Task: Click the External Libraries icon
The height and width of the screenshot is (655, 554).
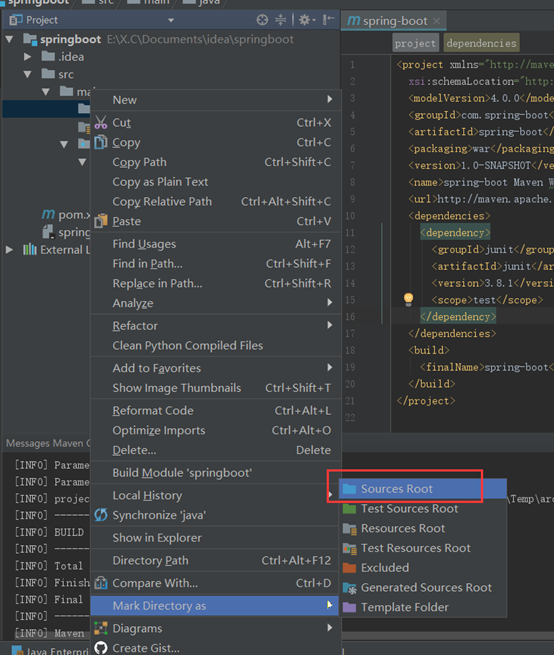Action: click(x=30, y=249)
